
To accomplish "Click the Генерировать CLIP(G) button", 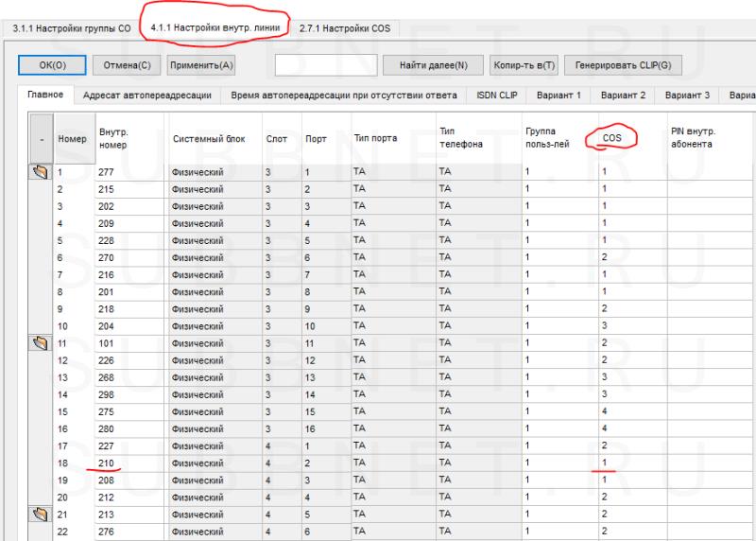I will [623, 65].
